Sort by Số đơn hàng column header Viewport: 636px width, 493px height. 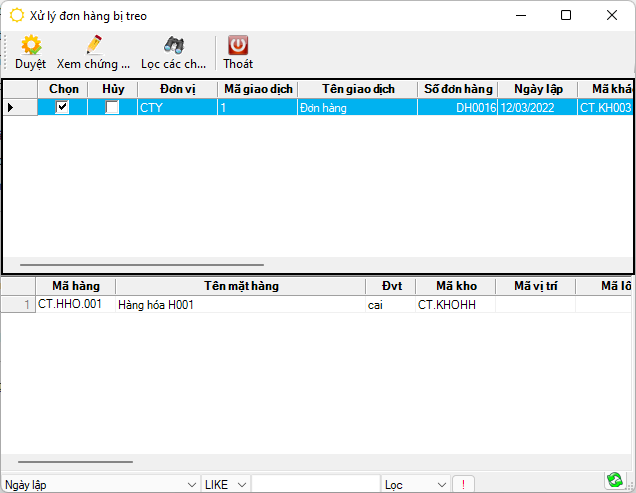pyautogui.click(x=457, y=89)
